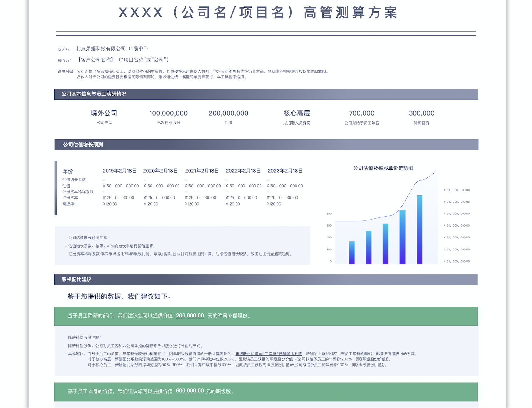Screen dimensions: 532x408
Task: Click the 2022年2月18日 column header
Action: tap(243, 171)
